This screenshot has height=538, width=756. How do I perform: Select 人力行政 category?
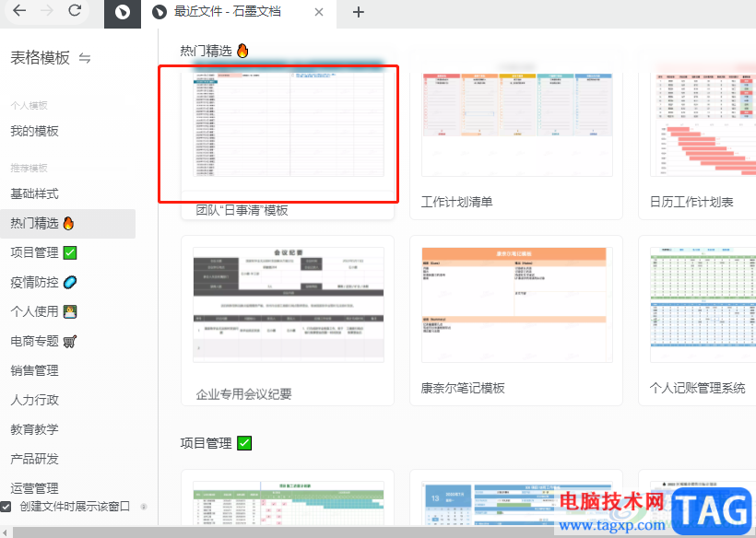[35, 400]
